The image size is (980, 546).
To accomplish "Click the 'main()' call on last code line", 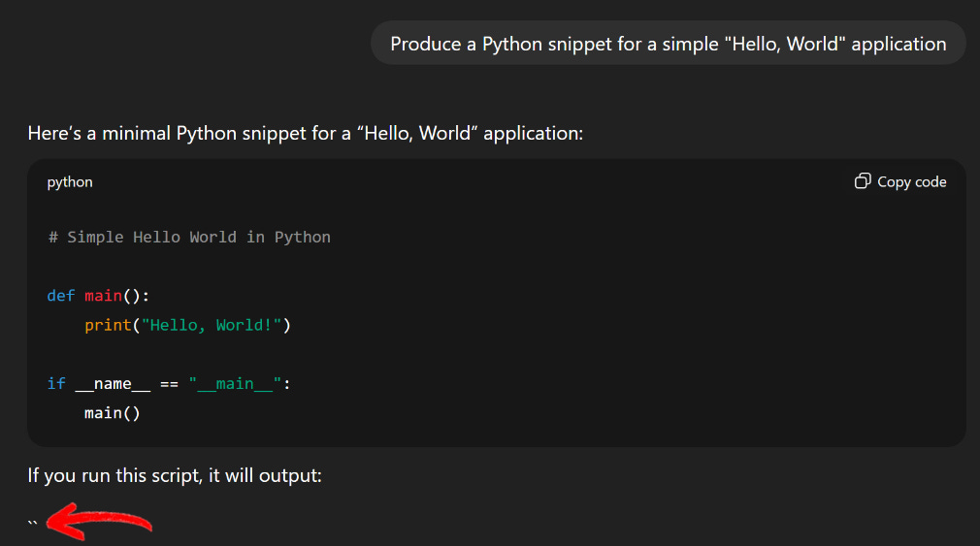I will (x=113, y=413).
